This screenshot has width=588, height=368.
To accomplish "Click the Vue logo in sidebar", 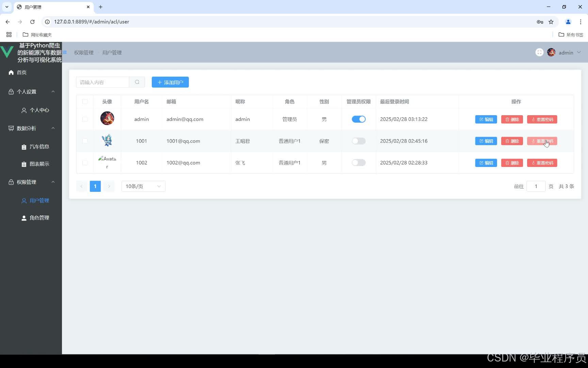I will tap(7, 52).
